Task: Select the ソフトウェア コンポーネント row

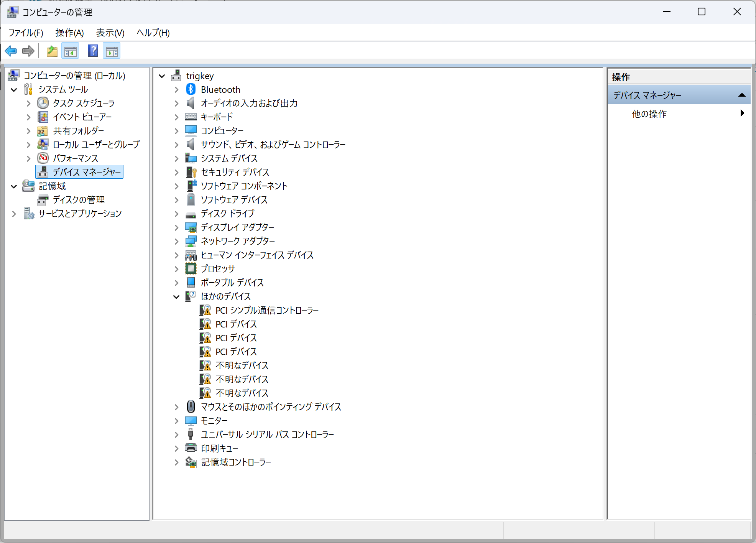Action: tap(244, 186)
